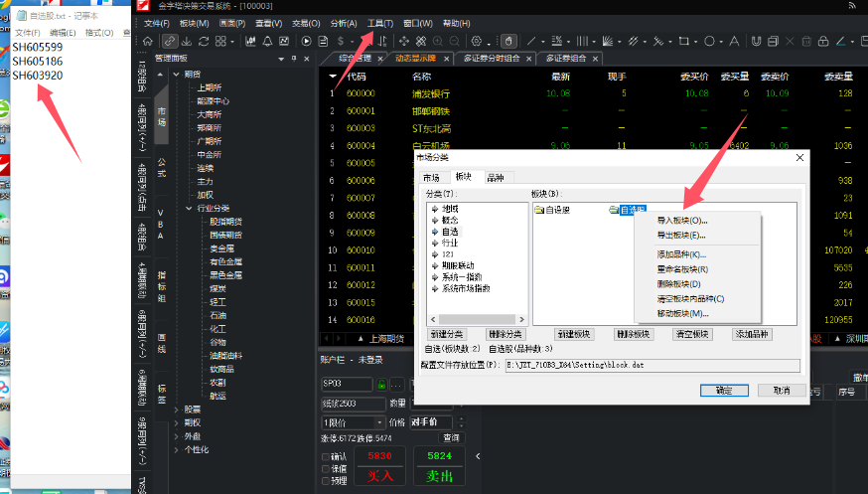Check the 预埋 checkbox
This screenshot has width=868, height=494.
[x=326, y=481]
